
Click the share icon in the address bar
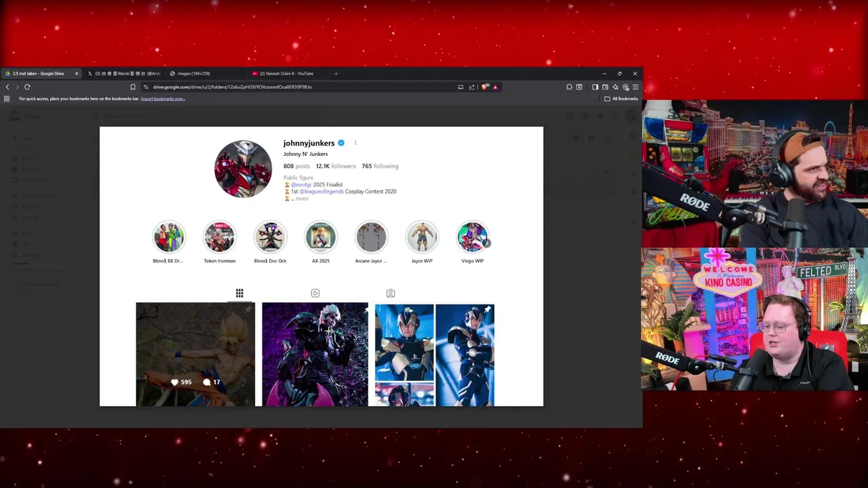coord(472,87)
